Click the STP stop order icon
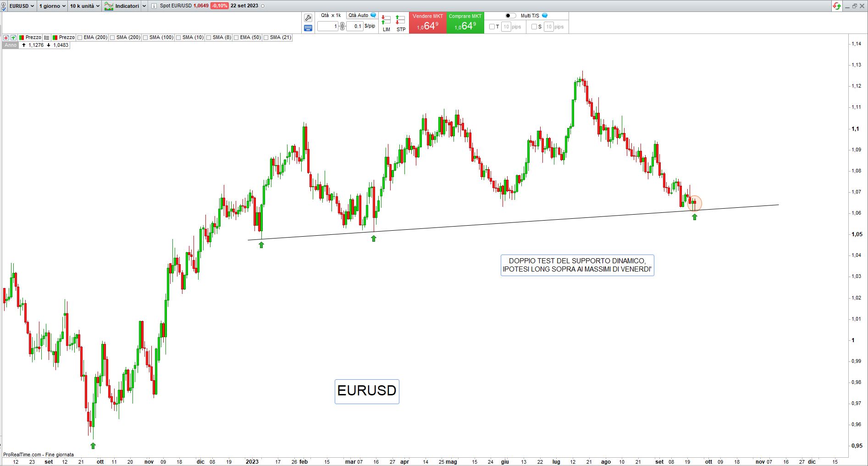Viewport: 868px width, 466px height. pos(401,22)
